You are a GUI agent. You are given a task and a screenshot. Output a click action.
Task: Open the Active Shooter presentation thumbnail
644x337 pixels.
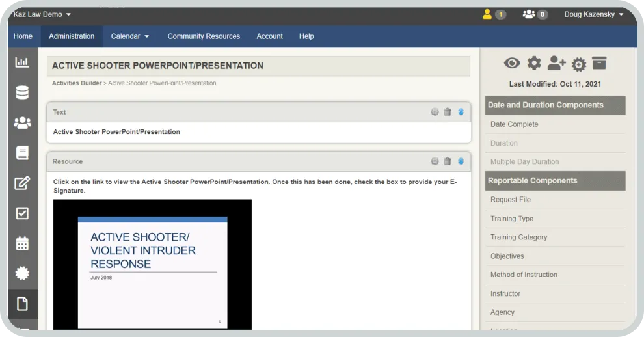(x=152, y=264)
